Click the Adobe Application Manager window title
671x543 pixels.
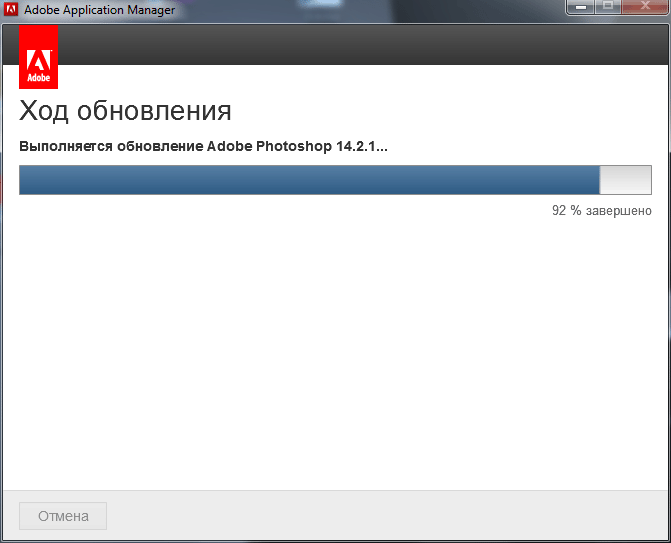100,9
